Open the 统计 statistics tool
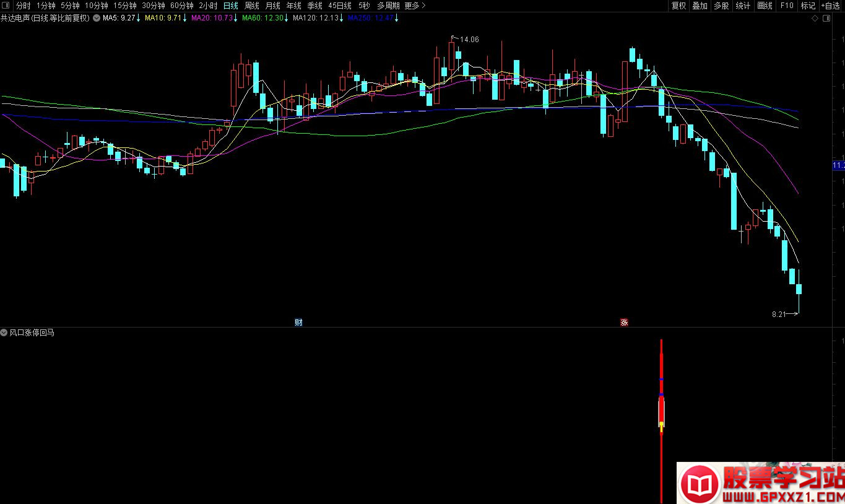 [x=743, y=6]
